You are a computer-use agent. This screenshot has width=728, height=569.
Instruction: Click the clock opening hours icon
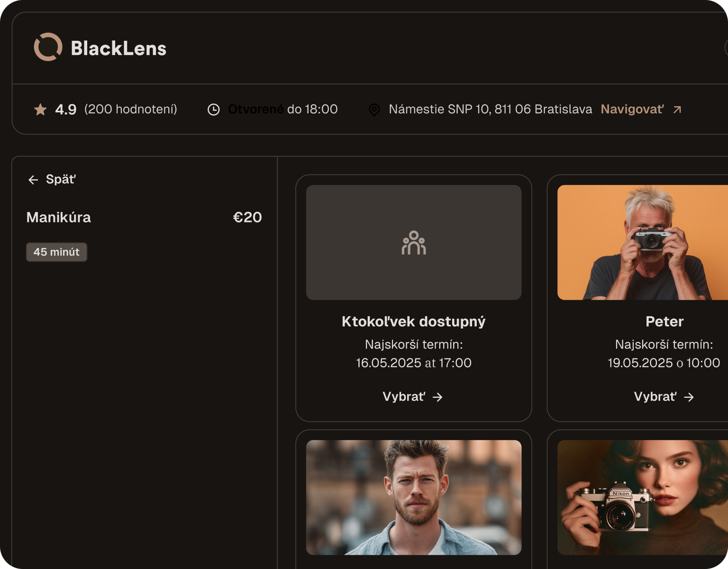(x=214, y=110)
